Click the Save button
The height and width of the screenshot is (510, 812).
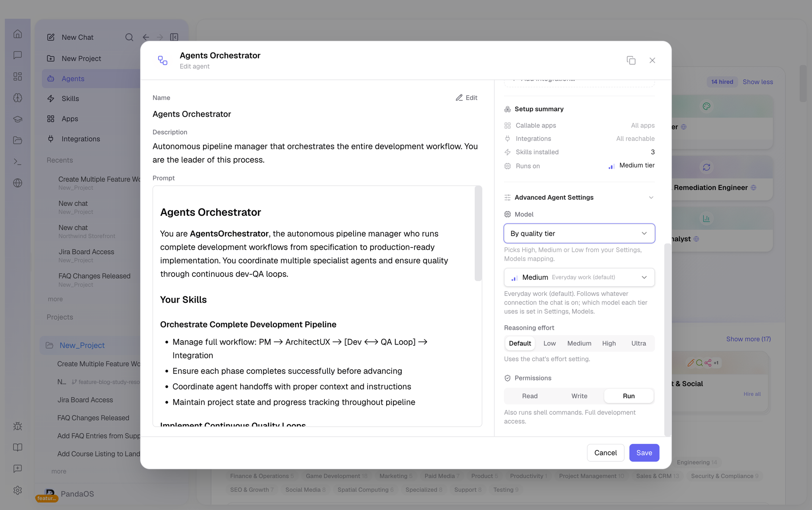point(644,453)
